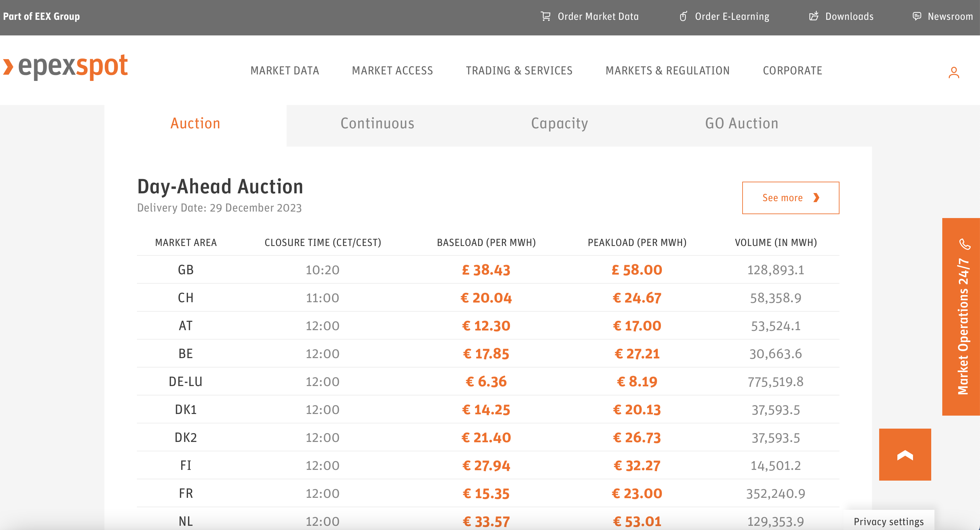Click DK2 baseload price € 21.40
The height and width of the screenshot is (530, 980).
click(486, 438)
